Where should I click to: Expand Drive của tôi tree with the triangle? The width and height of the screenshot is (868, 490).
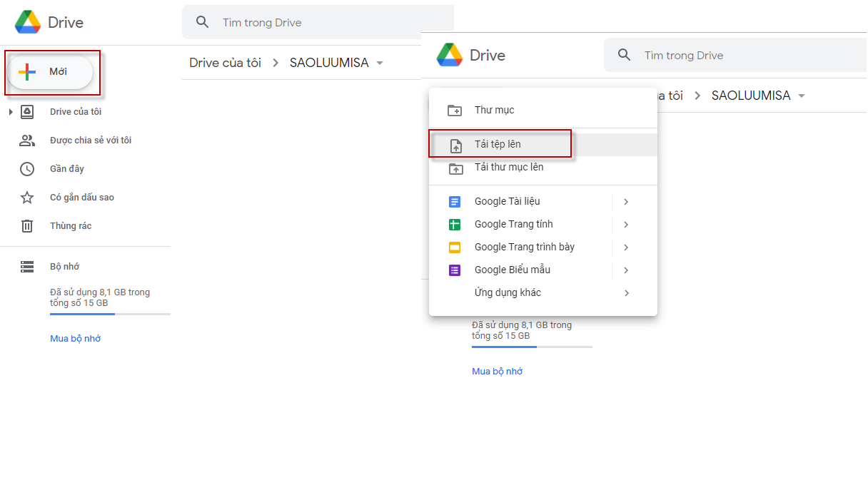(11, 112)
